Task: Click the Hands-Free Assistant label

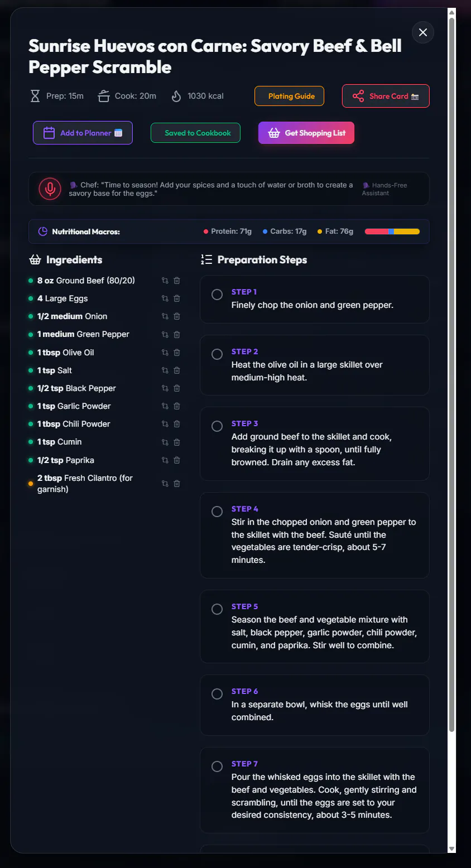Action: click(x=385, y=189)
